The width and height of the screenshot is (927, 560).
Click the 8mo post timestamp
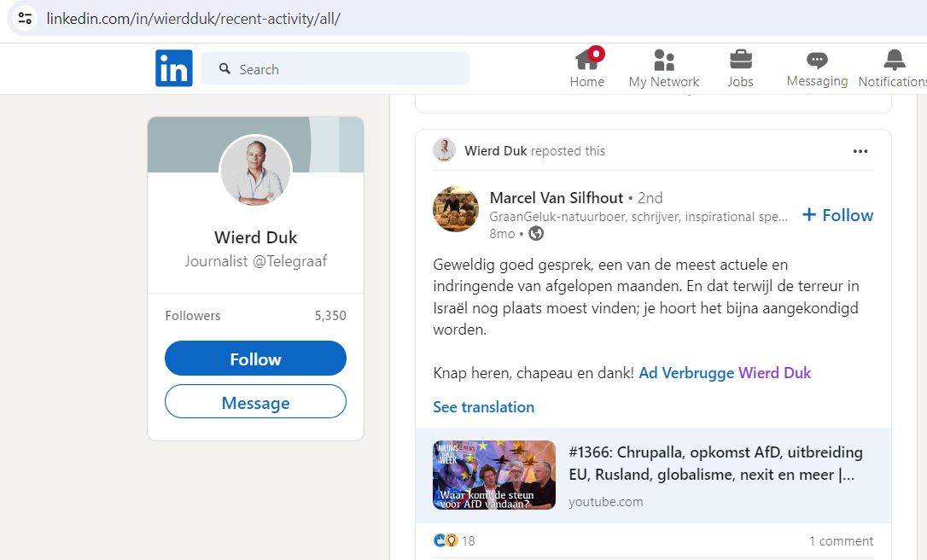click(x=502, y=234)
